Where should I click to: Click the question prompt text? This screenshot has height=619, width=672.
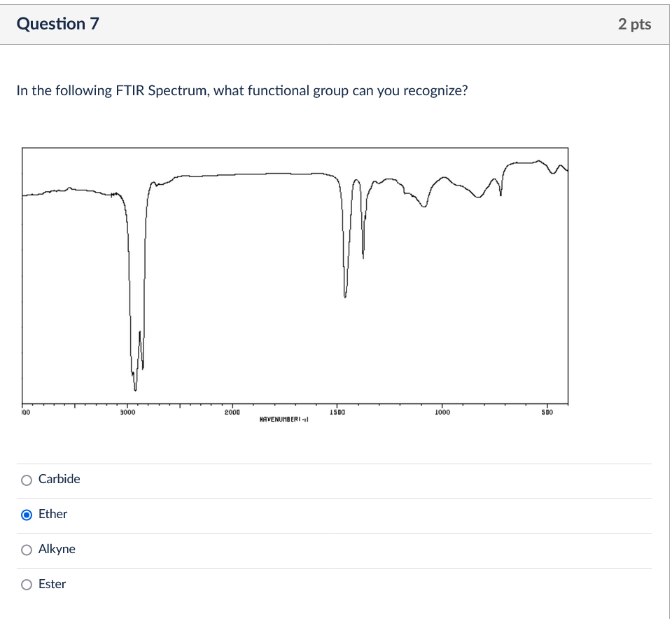coord(242,90)
